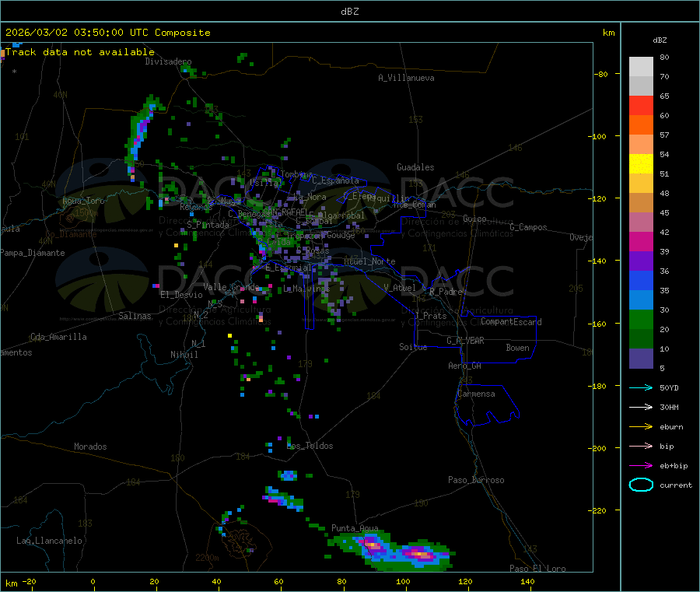Select the purple 36-39 dBZ swatch
The image size is (700, 592).
click(x=641, y=261)
